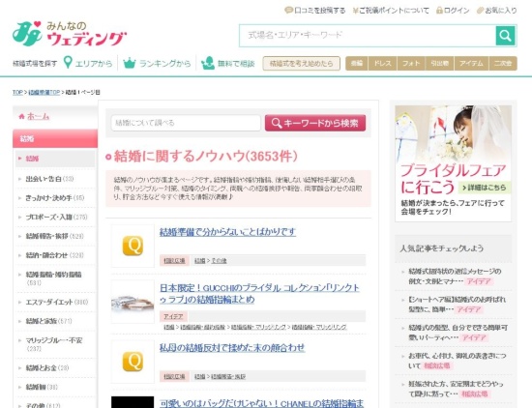Image resolution: width=532 pixels, height=408 pixels.
Task: Open the 結婚準備で分からないことばかりです article link
Action: [x=227, y=232]
